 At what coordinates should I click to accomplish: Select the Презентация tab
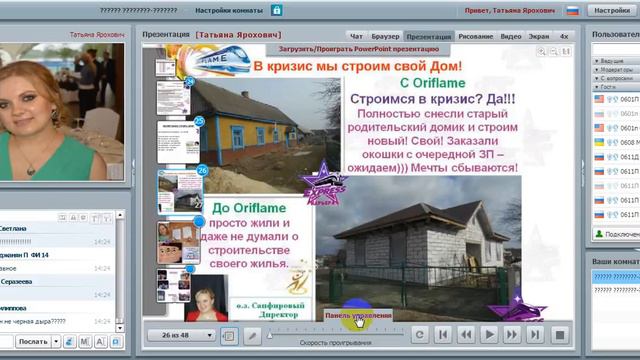click(429, 36)
